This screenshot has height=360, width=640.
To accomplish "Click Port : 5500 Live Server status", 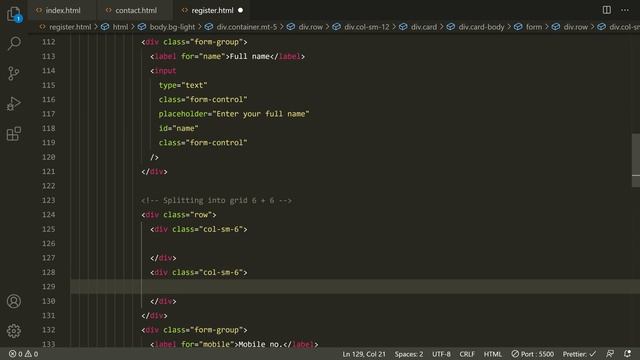I will coord(533,354).
